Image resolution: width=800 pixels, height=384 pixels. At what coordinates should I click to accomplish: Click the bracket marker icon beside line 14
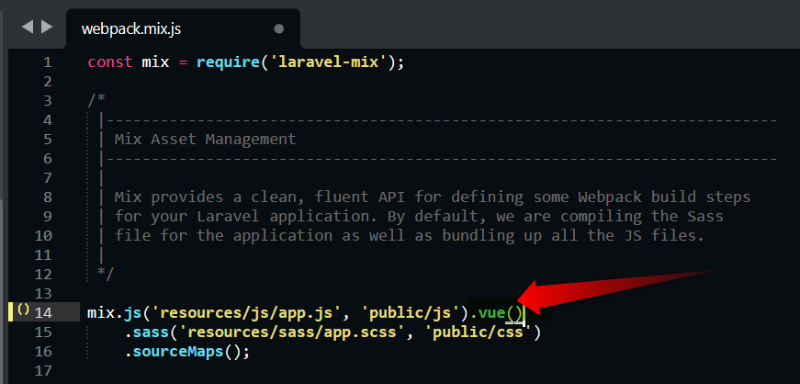tap(23, 310)
